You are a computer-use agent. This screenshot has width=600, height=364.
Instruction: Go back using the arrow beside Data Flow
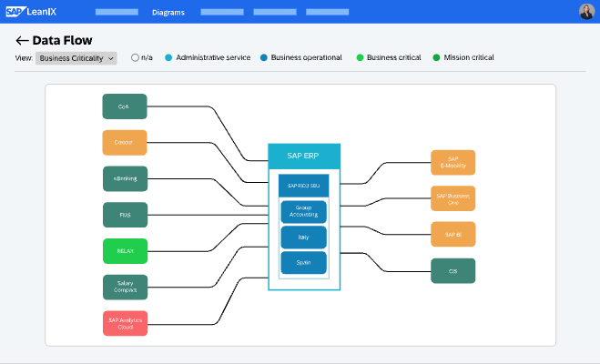click(22, 41)
